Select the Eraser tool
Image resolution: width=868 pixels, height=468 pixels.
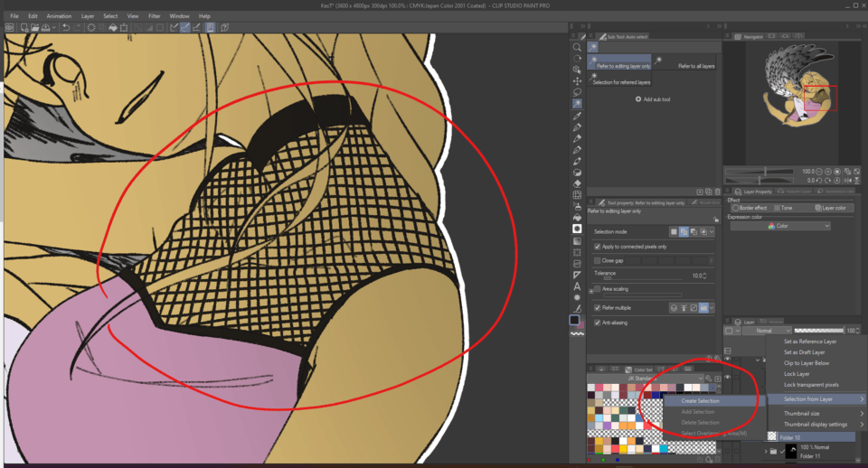tap(577, 183)
